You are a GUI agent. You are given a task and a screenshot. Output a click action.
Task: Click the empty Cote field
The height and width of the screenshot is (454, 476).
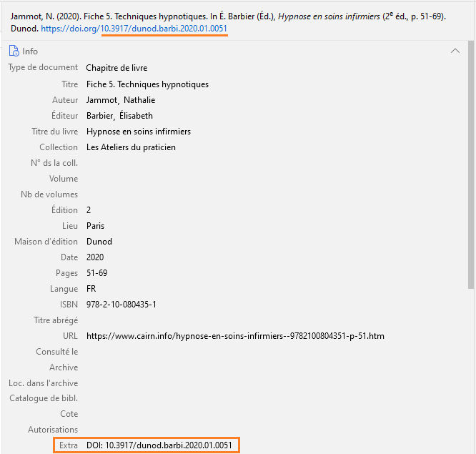click(x=273, y=414)
